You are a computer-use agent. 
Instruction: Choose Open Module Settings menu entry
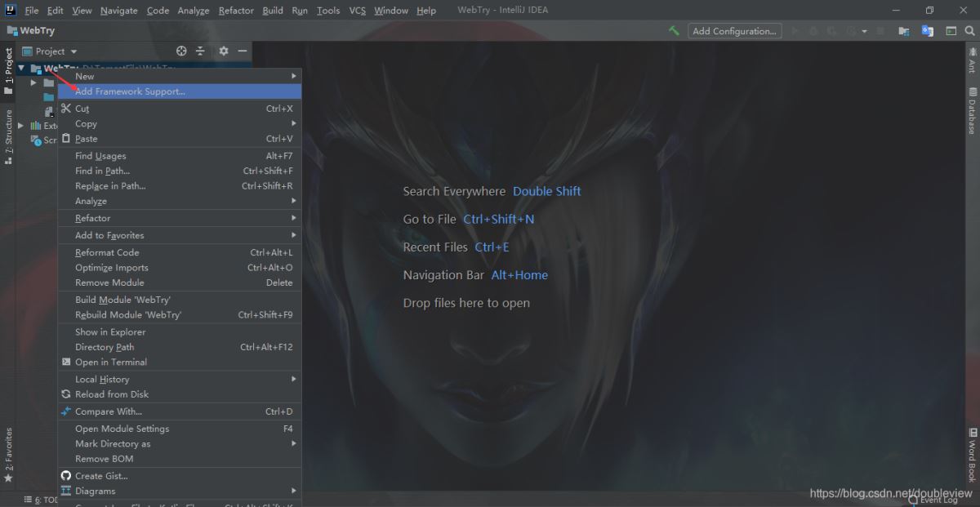pos(122,429)
